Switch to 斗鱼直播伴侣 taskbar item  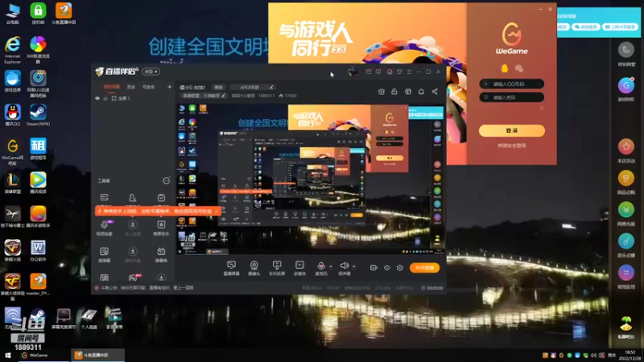coord(96,356)
